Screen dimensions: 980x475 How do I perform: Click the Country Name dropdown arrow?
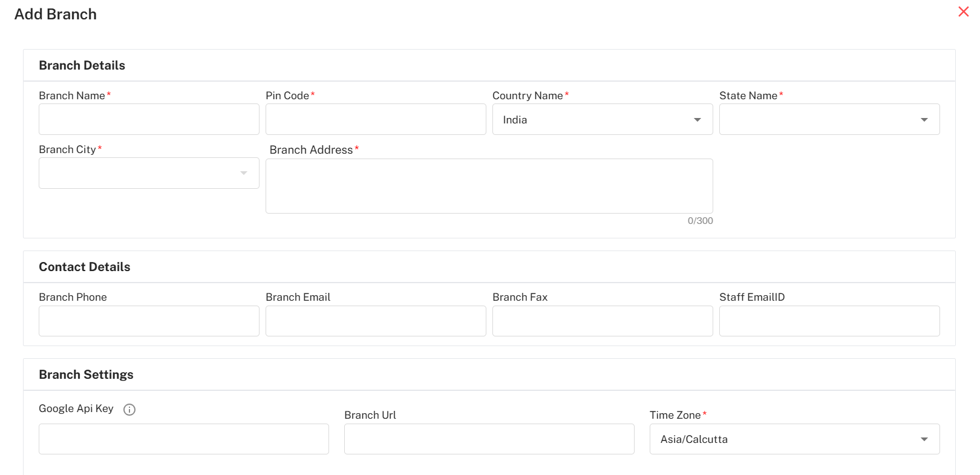697,120
